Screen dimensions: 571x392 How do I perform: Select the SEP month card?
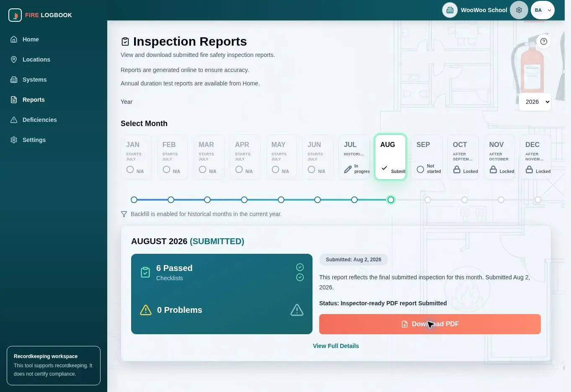[426, 157]
